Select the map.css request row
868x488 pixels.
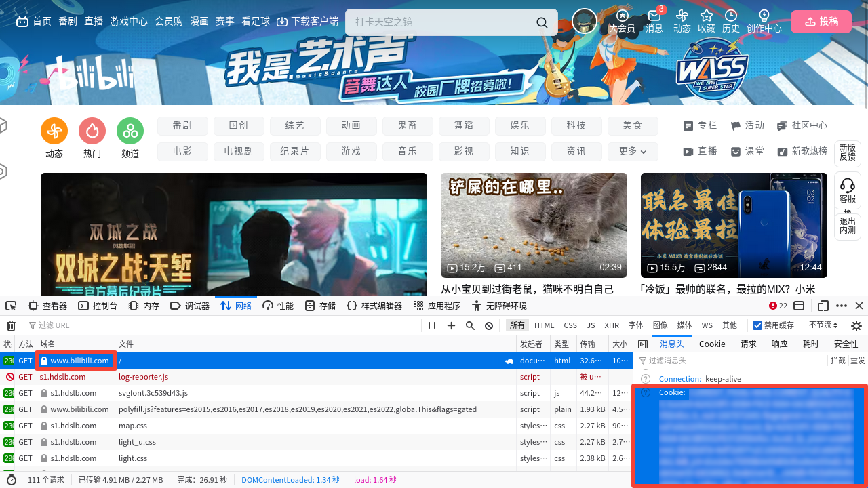pyautogui.click(x=317, y=426)
